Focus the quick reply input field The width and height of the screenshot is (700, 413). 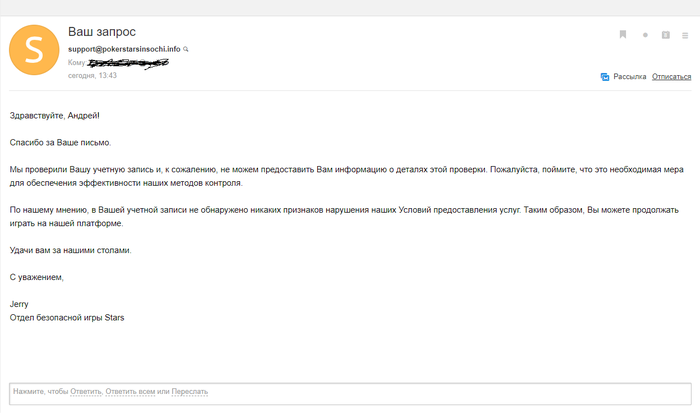[350, 394]
